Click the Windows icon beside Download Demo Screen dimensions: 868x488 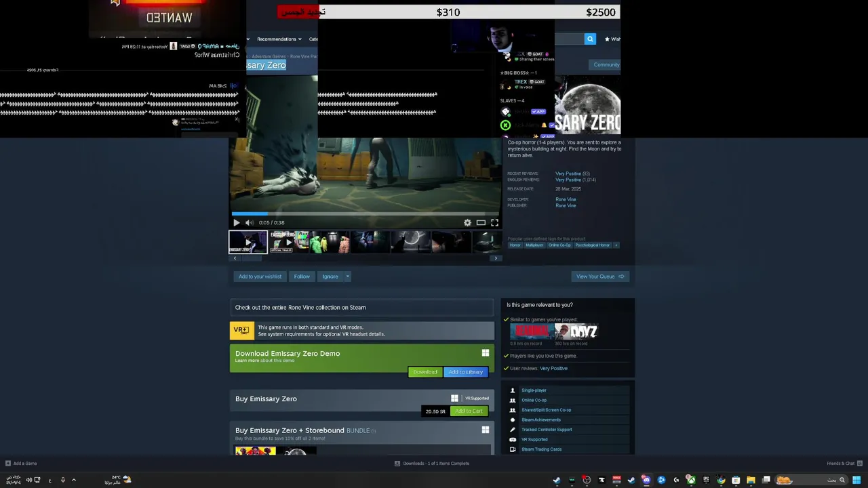click(x=486, y=353)
